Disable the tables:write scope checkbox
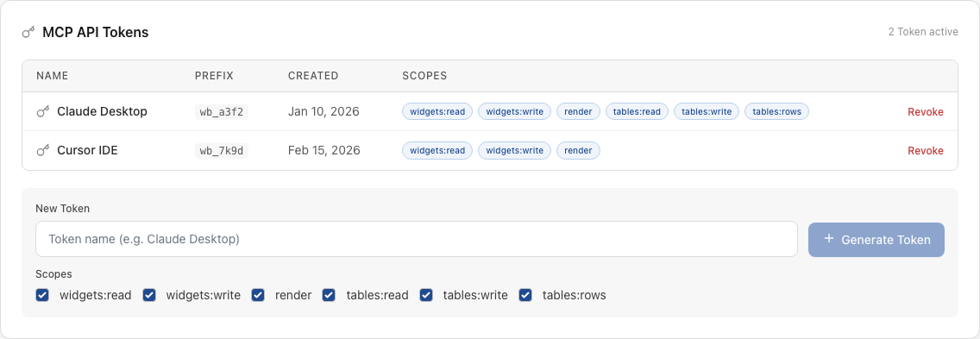Screen dimensions: 980x339 point(426,295)
